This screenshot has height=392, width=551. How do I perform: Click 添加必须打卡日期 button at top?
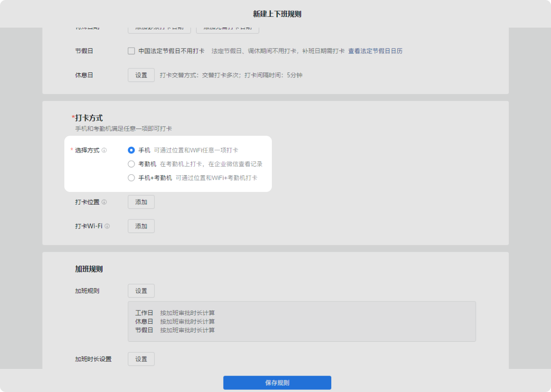(159, 29)
